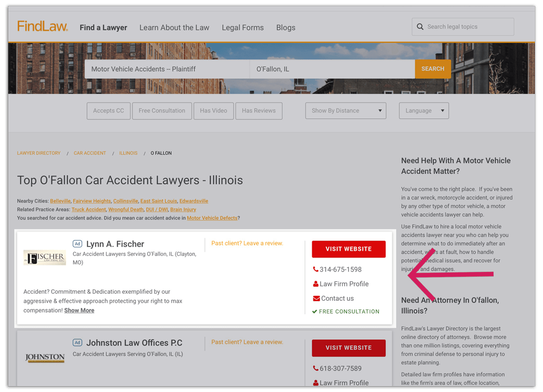Click the Contact us text link
Image resolution: width=543 pixels, height=392 pixels.
point(337,298)
